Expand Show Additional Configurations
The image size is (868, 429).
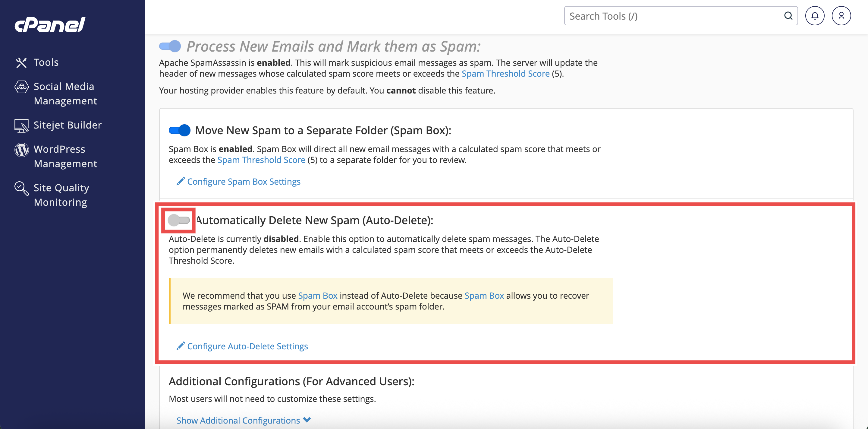coord(238,420)
